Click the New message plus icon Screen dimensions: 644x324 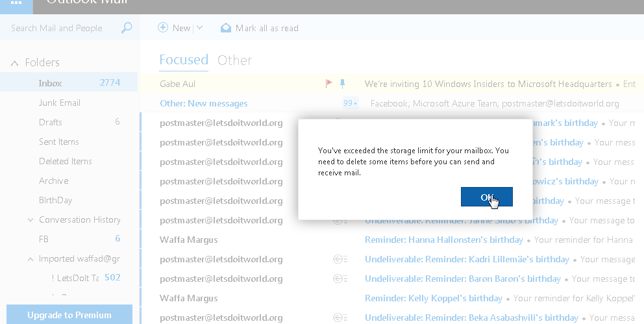(163, 28)
